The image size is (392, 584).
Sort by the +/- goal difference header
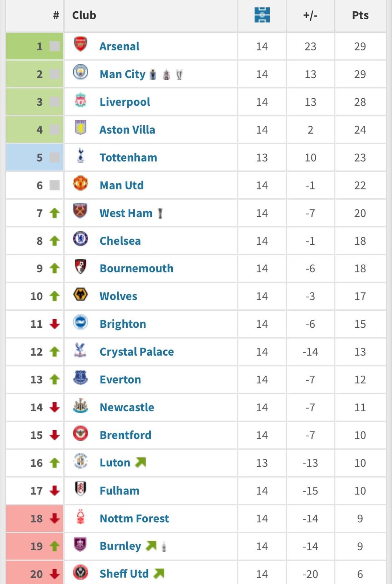tap(310, 15)
